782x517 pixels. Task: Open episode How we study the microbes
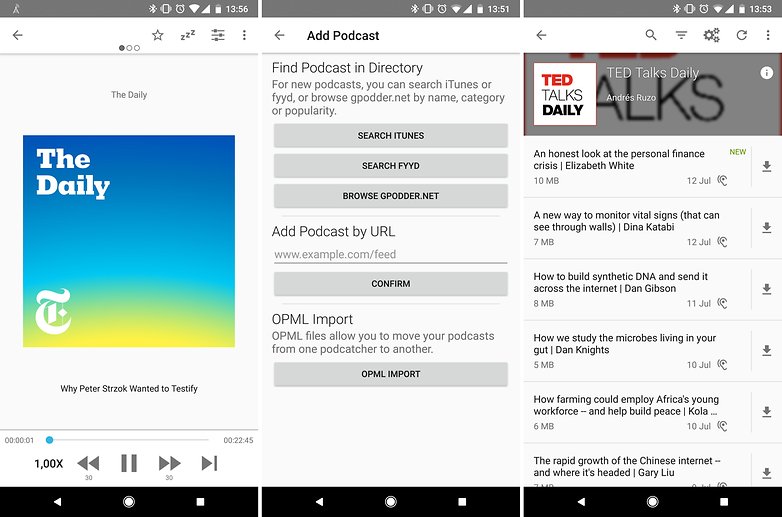point(637,350)
